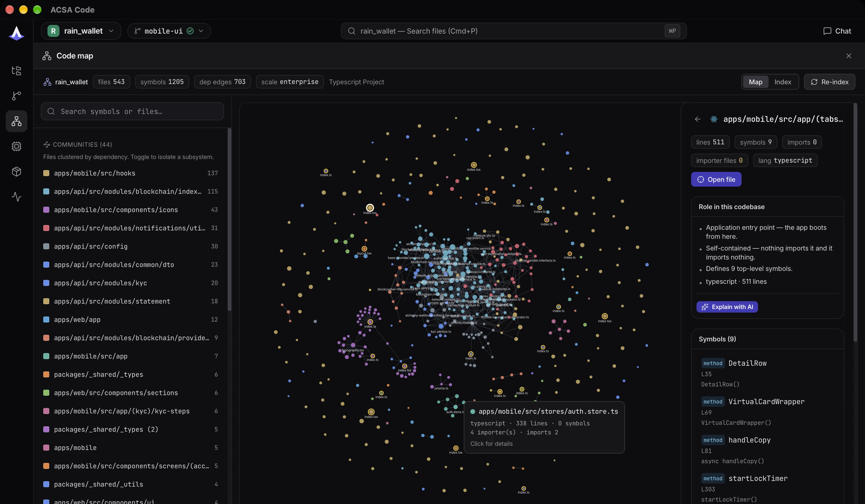Click the blue swatch for blockchain/index community
The image size is (865, 504).
click(46, 192)
